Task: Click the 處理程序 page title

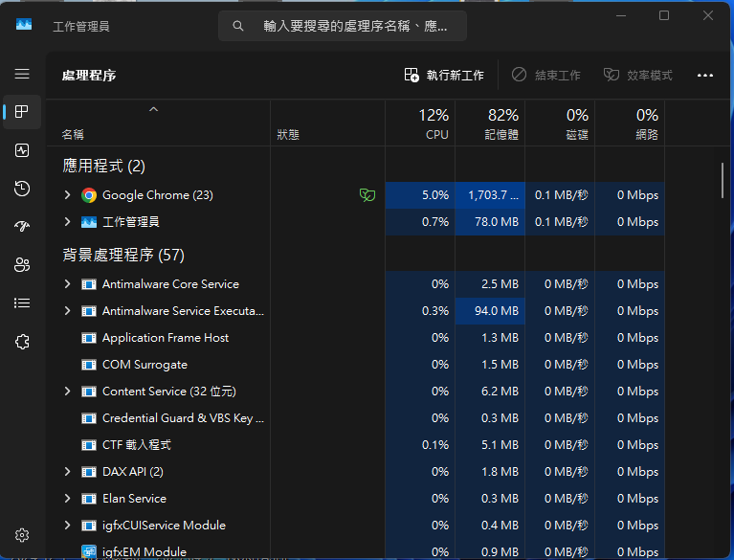Action: (x=89, y=76)
